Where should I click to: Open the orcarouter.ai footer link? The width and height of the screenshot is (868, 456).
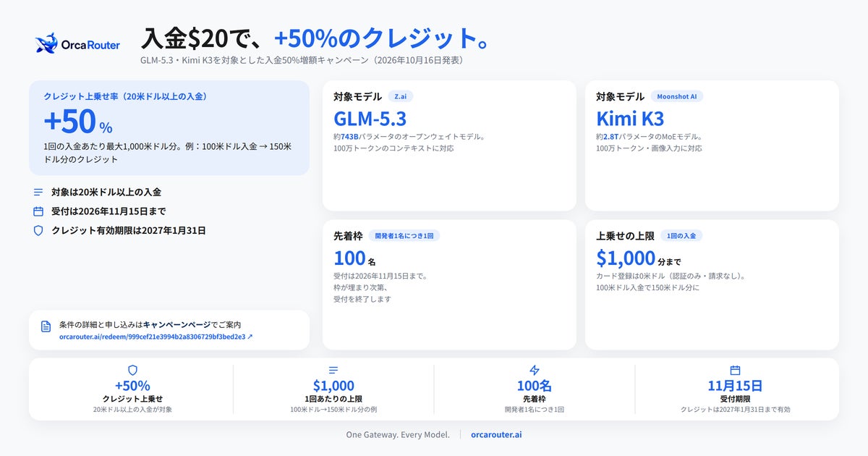coord(496,434)
